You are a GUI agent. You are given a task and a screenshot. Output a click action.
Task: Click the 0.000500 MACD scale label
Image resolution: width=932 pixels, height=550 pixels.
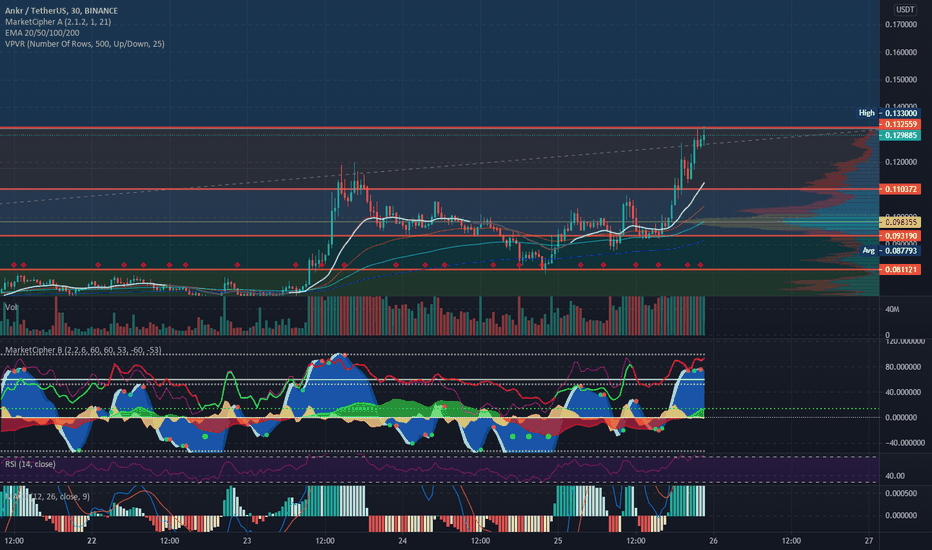tap(901, 494)
